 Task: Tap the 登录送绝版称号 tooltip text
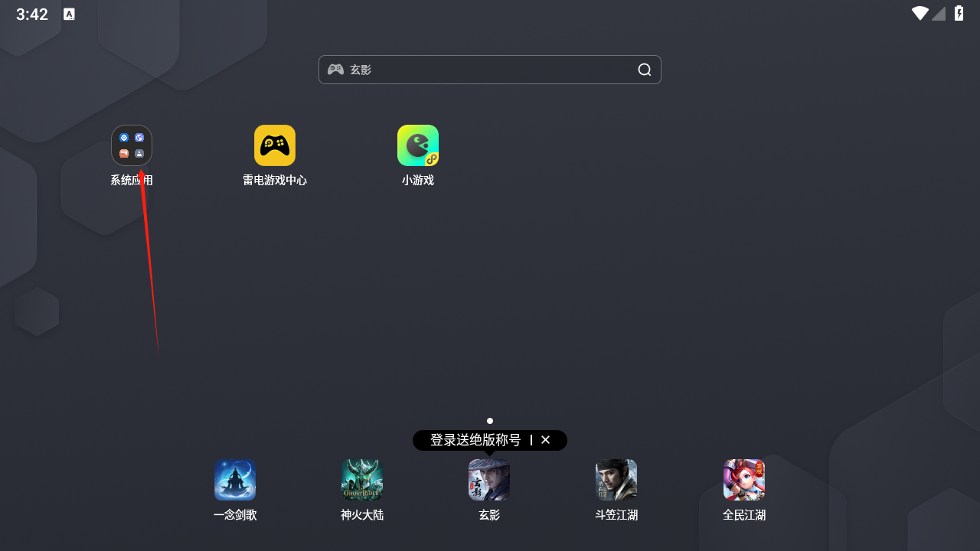click(x=475, y=440)
